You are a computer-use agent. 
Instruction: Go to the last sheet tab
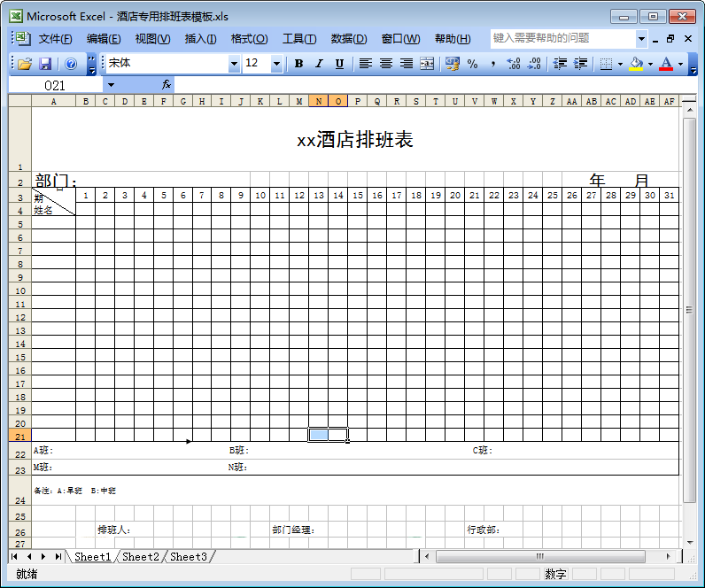58,556
